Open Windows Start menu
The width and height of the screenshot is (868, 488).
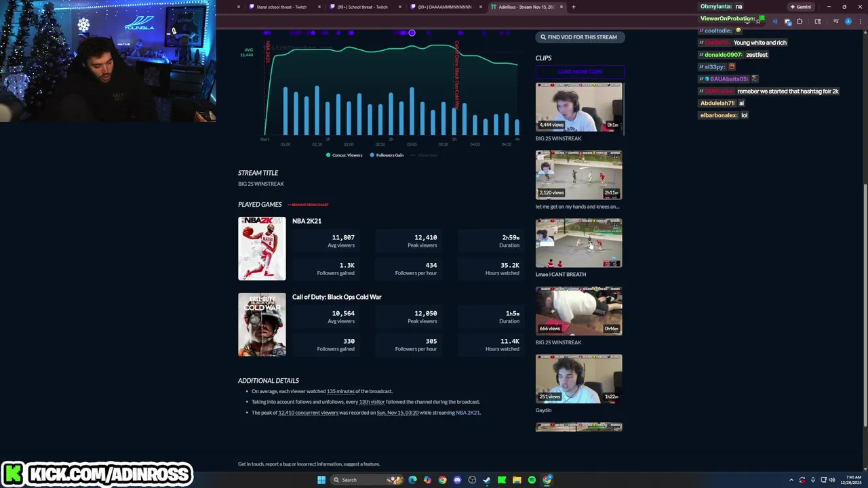pos(321,480)
